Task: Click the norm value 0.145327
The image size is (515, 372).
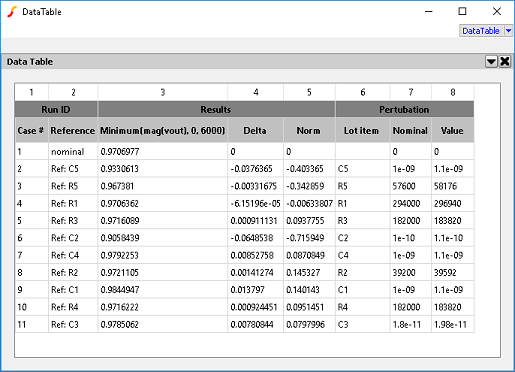Action: [309, 273]
